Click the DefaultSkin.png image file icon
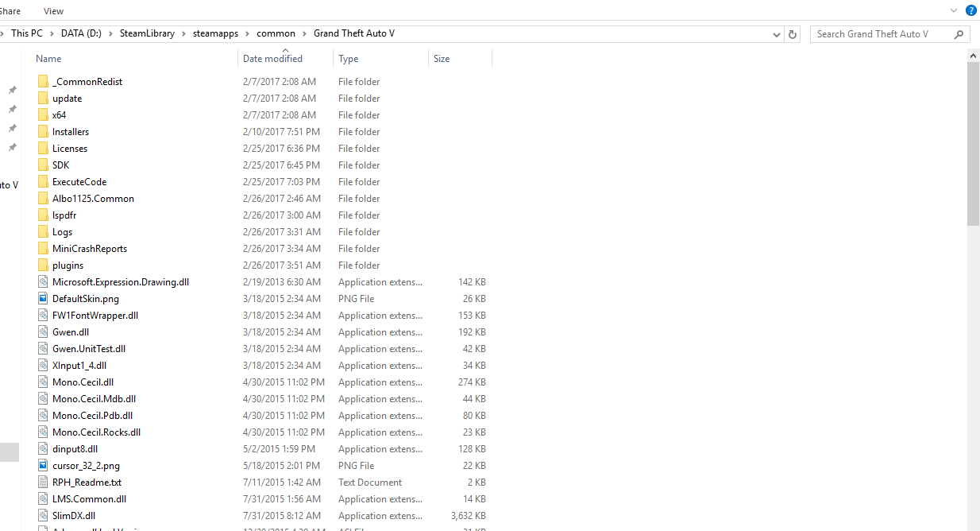 pyautogui.click(x=43, y=298)
